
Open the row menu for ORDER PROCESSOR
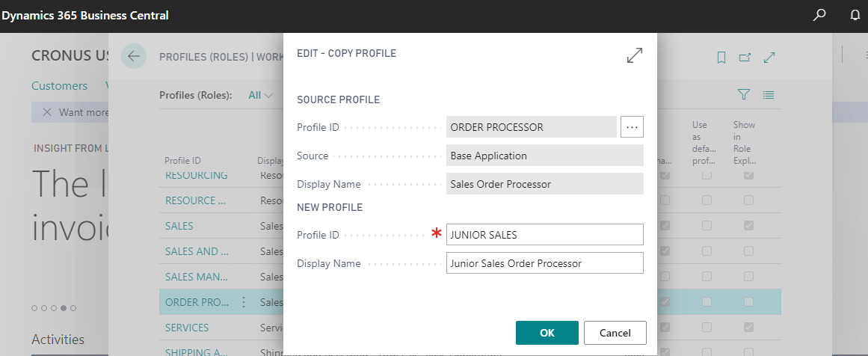(x=244, y=302)
